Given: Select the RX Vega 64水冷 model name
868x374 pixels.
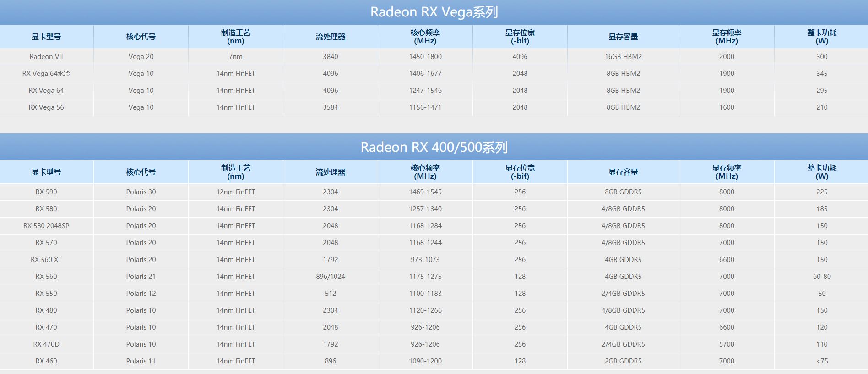Looking at the screenshot, I should (46, 74).
